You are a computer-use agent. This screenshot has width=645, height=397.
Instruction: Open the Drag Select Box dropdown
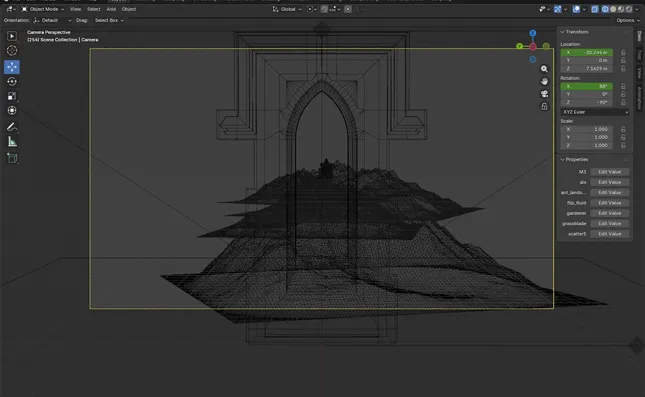point(109,20)
